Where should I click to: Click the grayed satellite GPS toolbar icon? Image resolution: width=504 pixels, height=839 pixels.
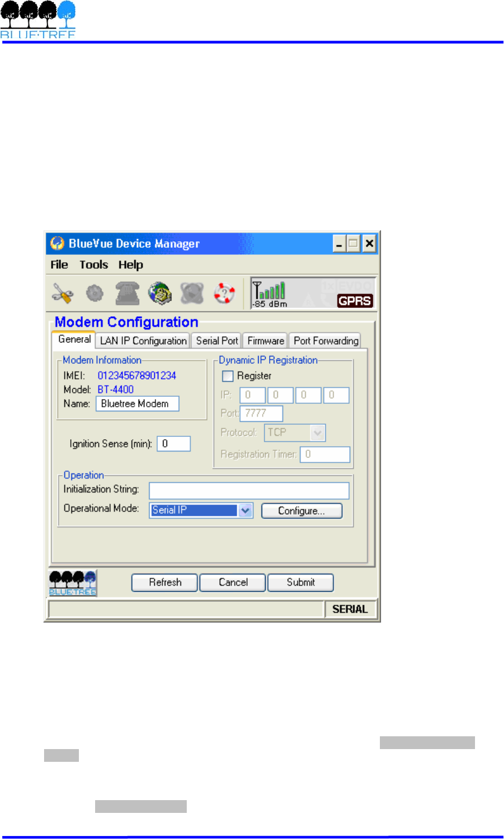(191, 294)
